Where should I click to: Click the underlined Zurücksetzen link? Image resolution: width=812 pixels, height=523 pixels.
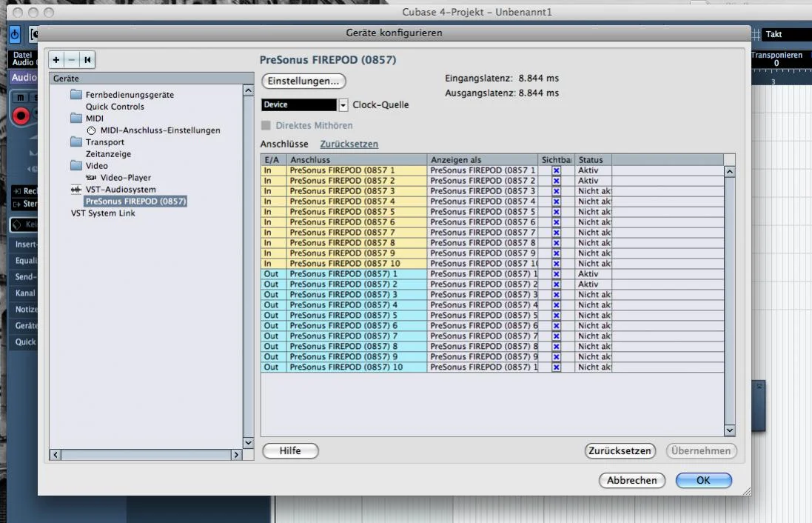[x=349, y=144]
